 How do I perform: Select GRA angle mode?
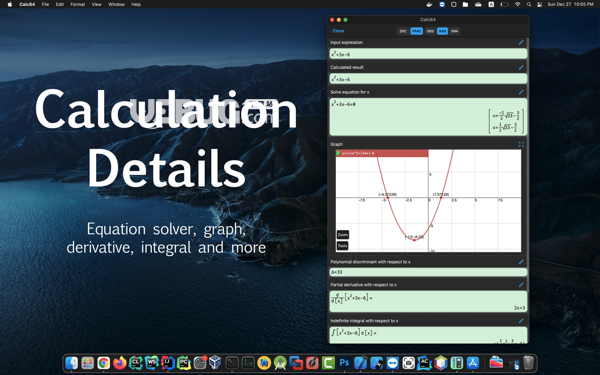point(454,31)
